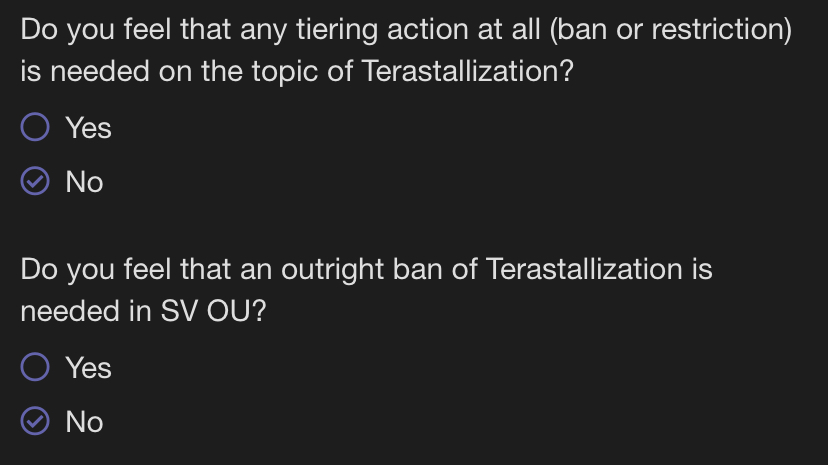Click the "Yes" label under the SV OU question
Viewport: 828px width, 465px height.
pos(88,368)
